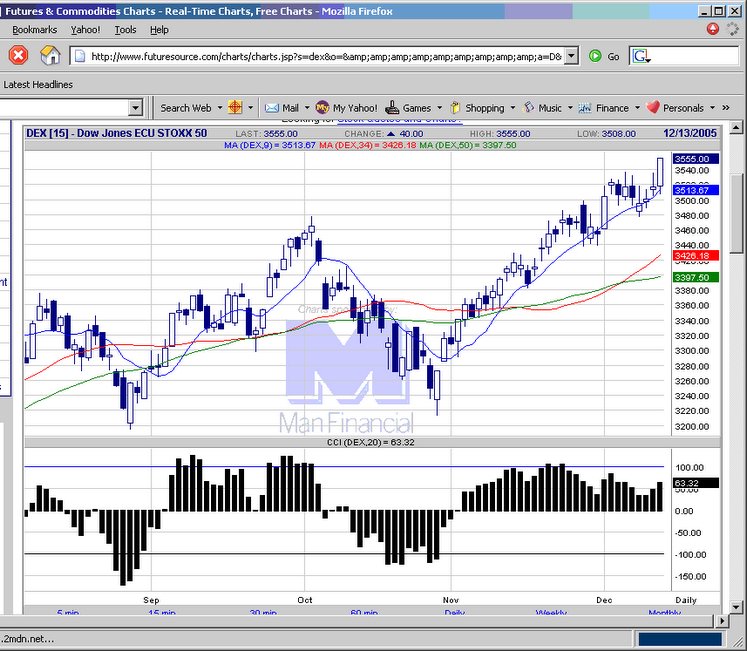Open Latest Headlines bookmark

click(x=38, y=84)
